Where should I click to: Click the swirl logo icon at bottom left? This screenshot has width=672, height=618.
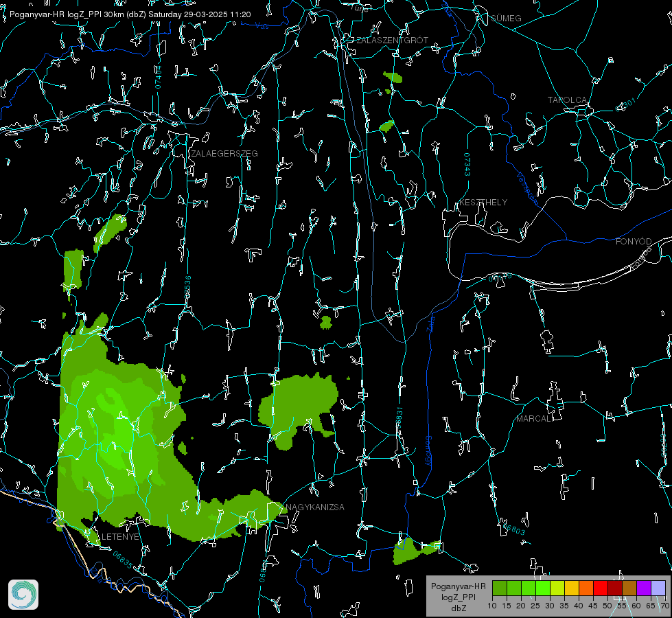(x=23, y=595)
